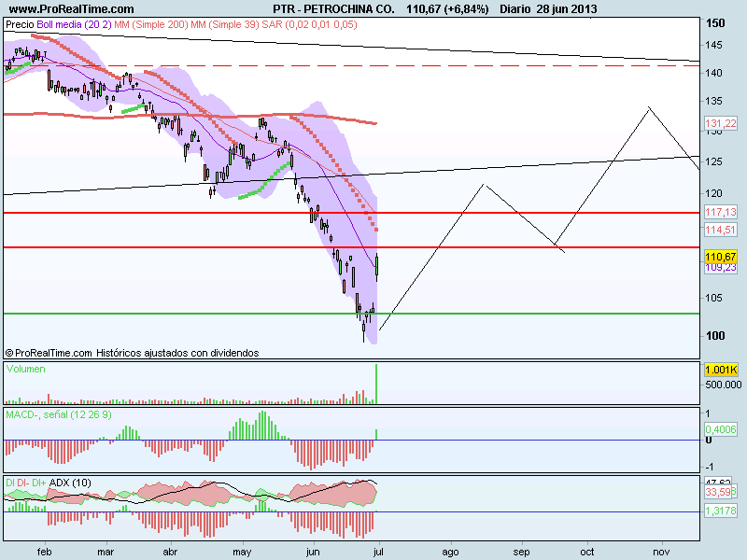
Task: Click the MM (Simple 39) label
Action: 225,24
